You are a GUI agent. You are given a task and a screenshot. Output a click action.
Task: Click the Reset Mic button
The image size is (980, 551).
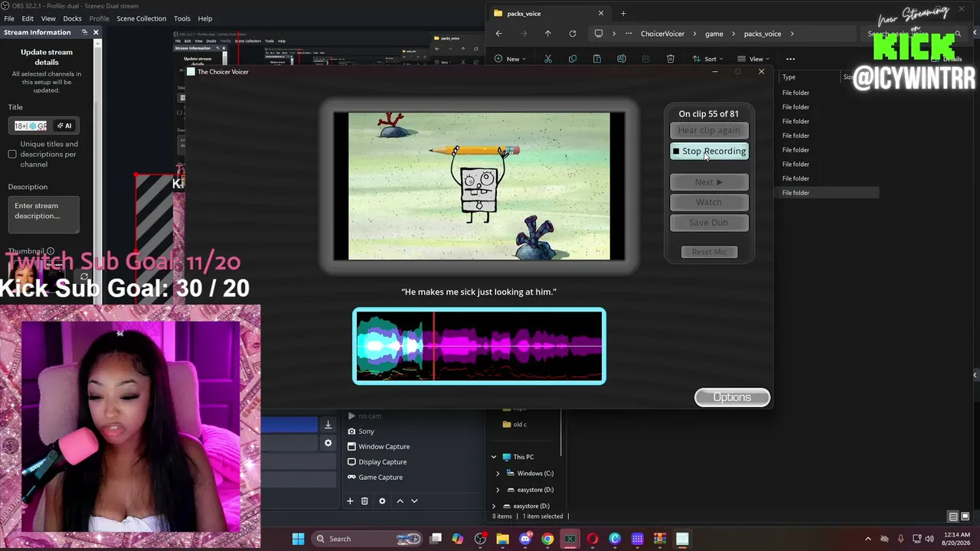tap(709, 252)
